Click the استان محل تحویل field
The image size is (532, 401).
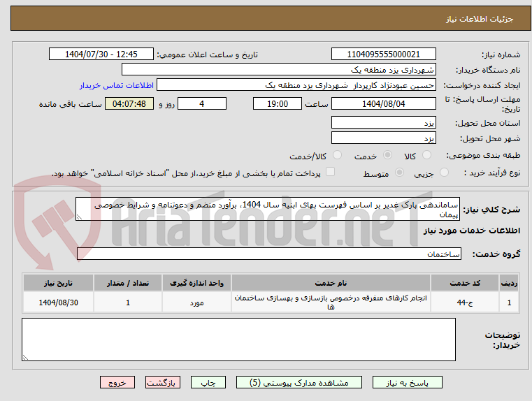pyautogui.click(x=383, y=122)
